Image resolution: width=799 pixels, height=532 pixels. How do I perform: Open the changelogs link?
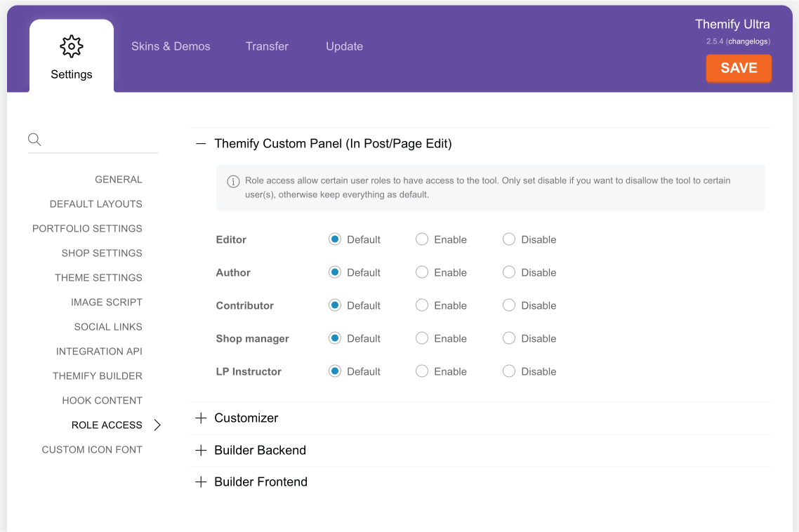tap(748, 41)
